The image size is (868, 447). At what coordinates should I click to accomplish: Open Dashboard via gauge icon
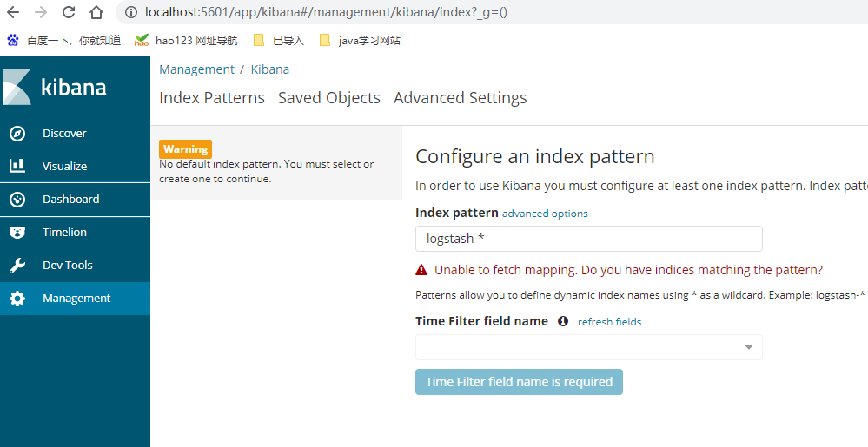tap(17, 199)
